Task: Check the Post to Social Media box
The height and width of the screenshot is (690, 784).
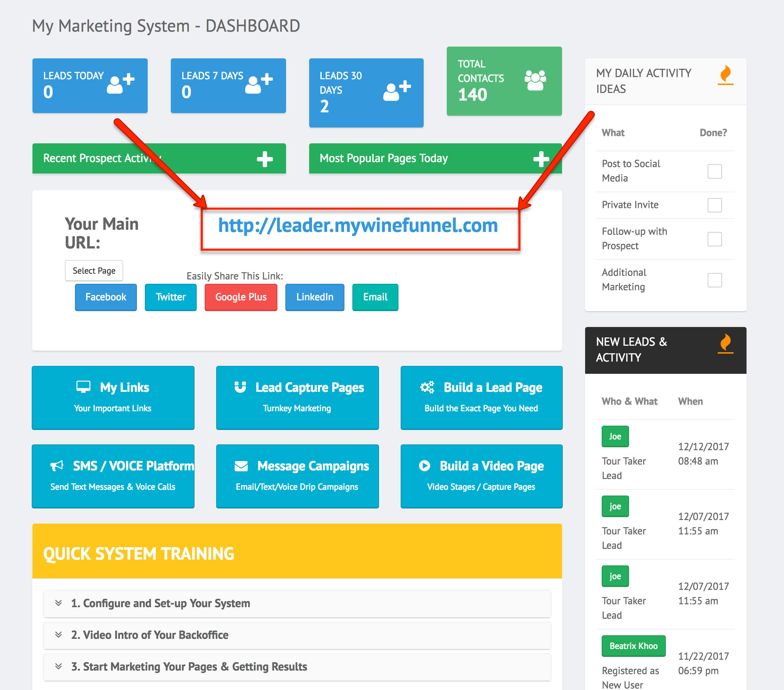Action: 714,171
